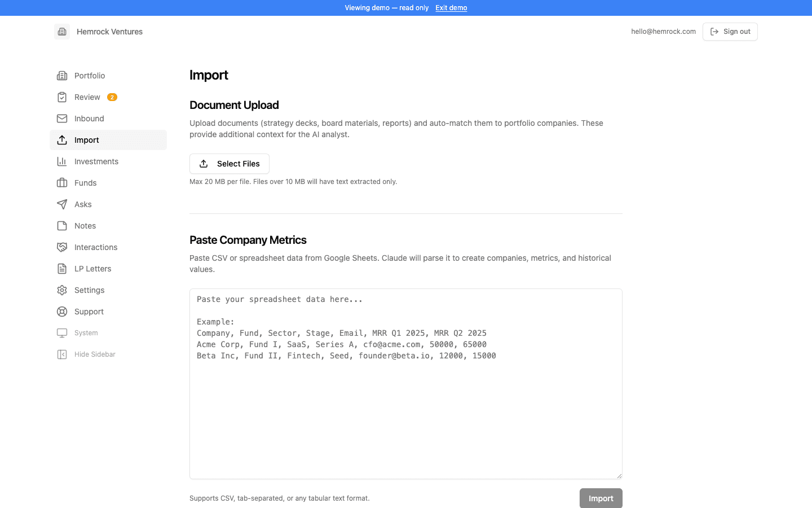The width and height of the screenshot is (812, 508).
Task: Click the Investments bar chart icon
Action: tap(62, 161)
